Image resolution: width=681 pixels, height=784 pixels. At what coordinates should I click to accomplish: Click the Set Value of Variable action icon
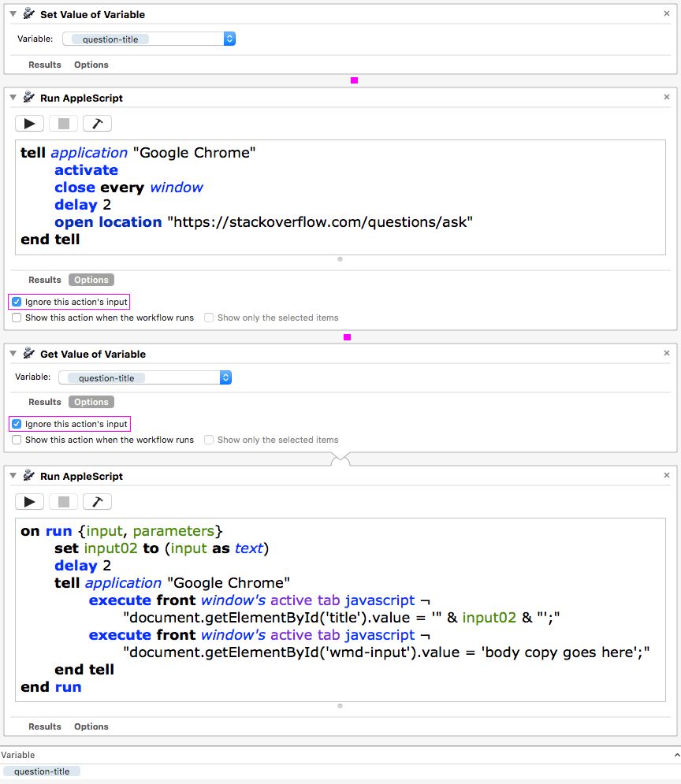[29, 14]
